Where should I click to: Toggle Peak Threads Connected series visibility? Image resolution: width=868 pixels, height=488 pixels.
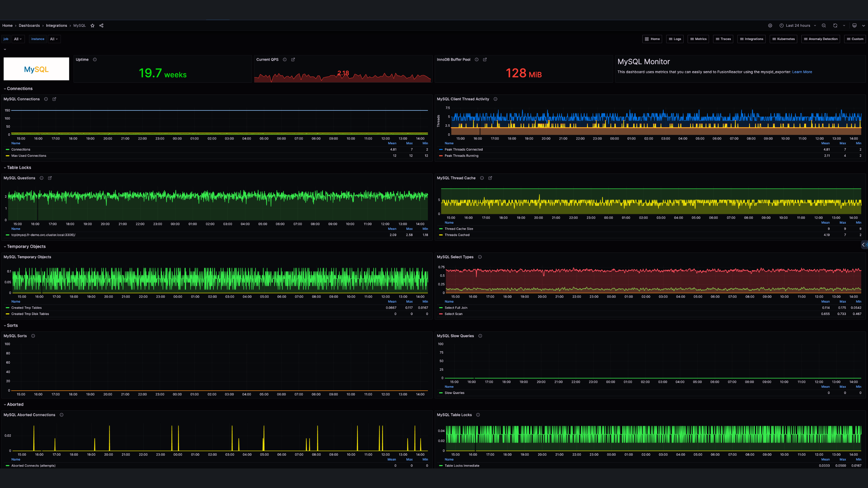click(x=463, y=149)
